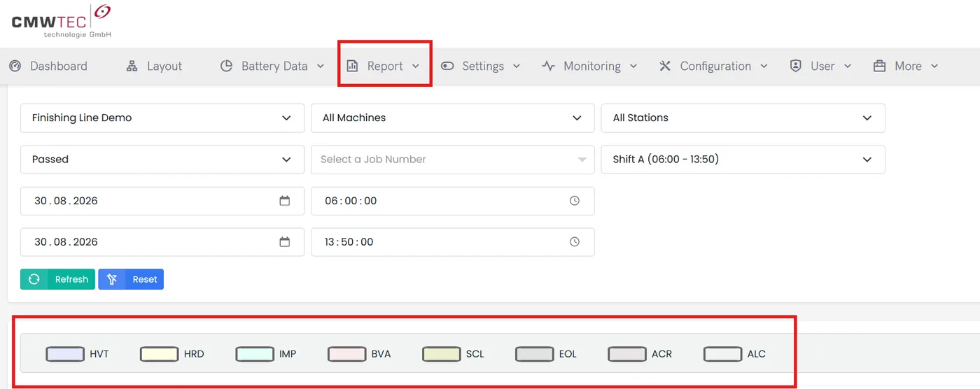Open the Finishing Line Demo dropdown
The width and height of the screenshot is (980, 389).
tap(162, 118)
